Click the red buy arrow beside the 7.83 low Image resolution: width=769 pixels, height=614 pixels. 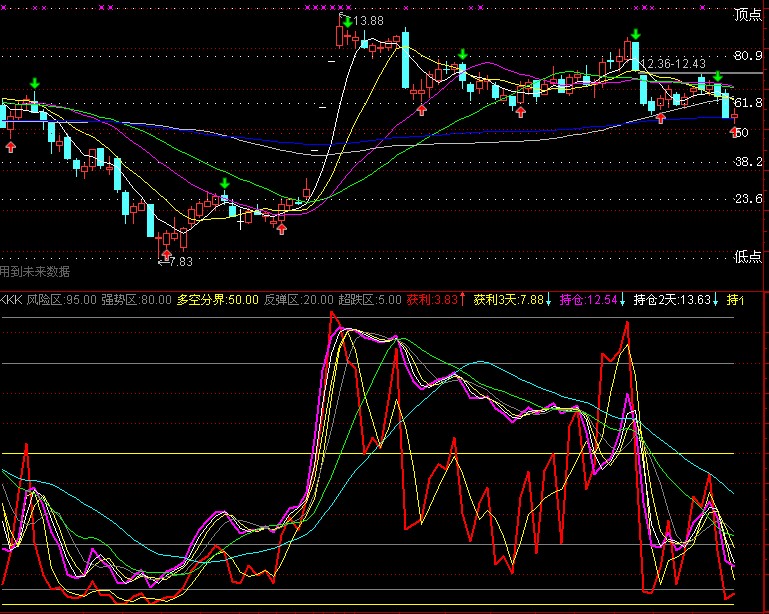[x=281, y=229]
